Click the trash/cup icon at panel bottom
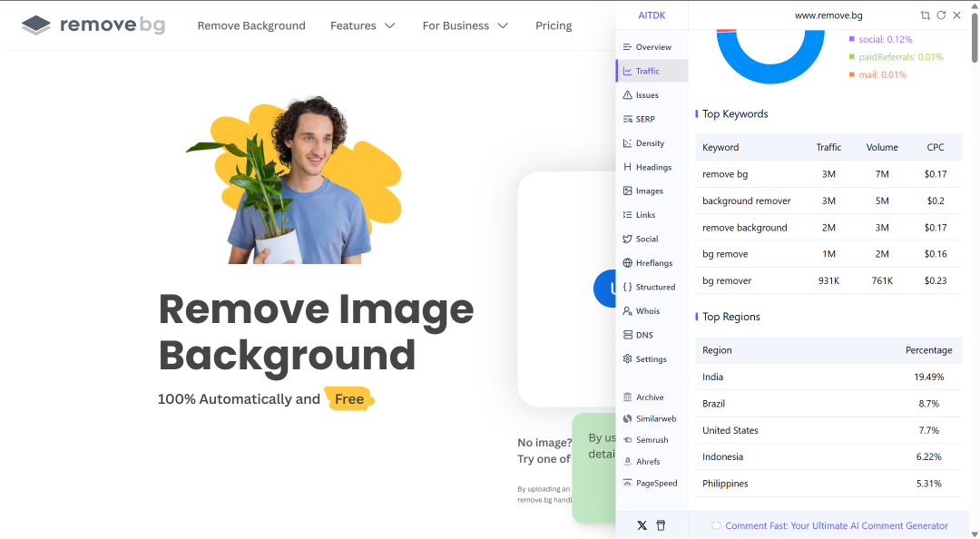This screenshot has width=980, height=539. (x=661, y=525)
